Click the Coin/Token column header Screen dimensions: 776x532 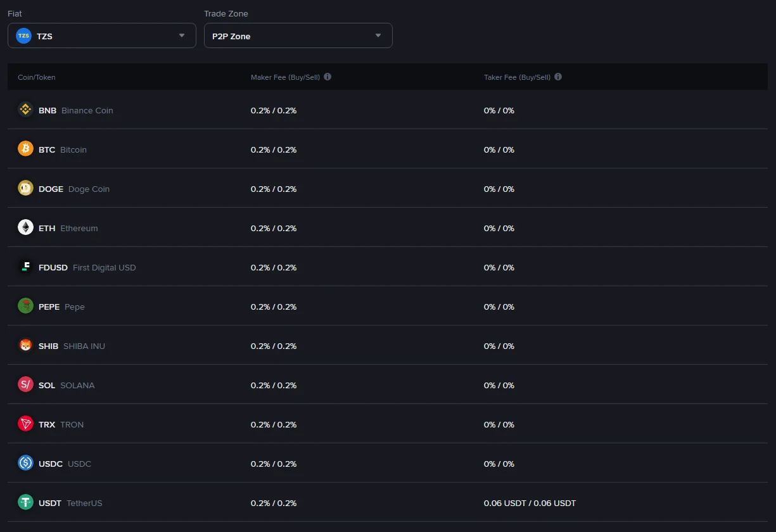point(37,77)
